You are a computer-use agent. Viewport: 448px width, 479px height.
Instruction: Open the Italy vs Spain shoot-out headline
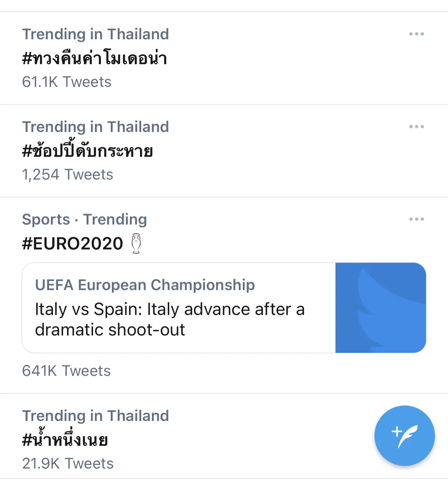[170, 319]
